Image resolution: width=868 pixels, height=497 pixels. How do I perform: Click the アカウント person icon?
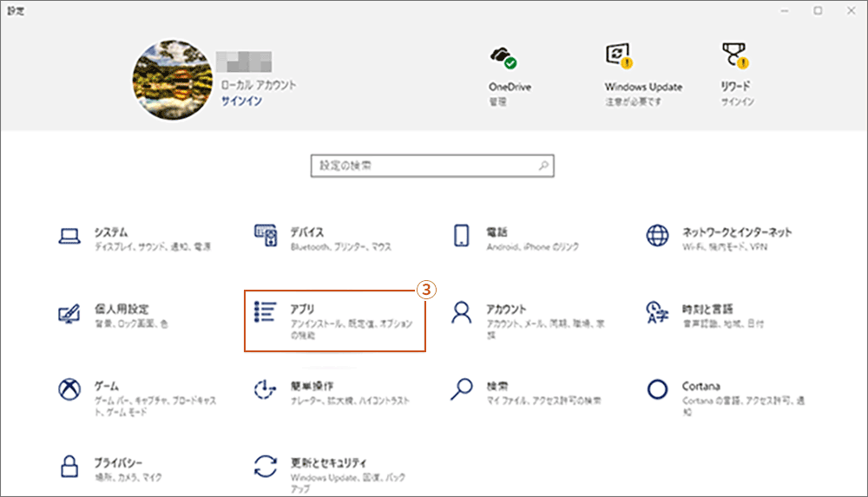pos(461,312)
